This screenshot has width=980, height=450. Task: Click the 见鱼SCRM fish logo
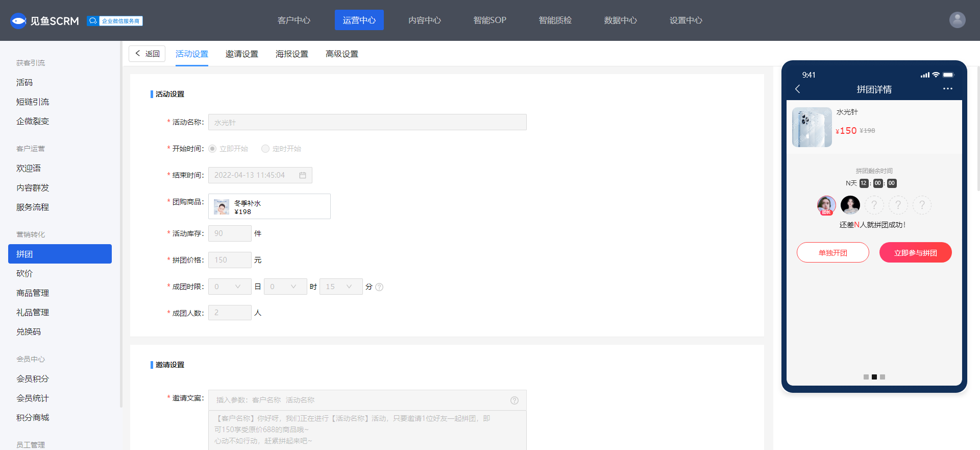pos(18,20)
